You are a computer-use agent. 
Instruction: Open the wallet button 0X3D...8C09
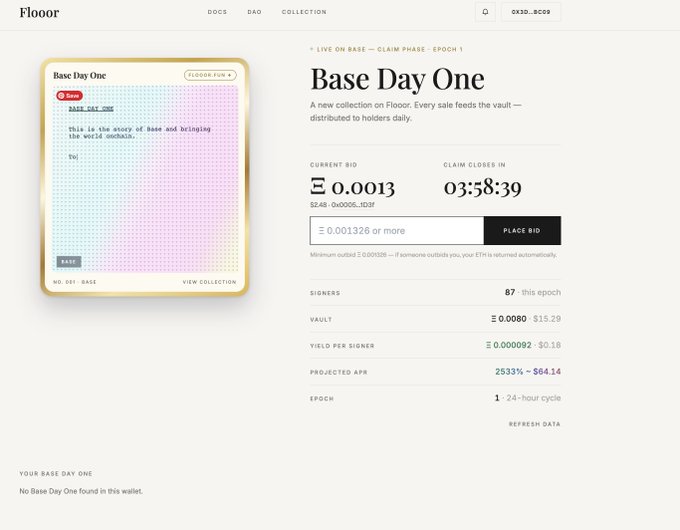(531, 12)
